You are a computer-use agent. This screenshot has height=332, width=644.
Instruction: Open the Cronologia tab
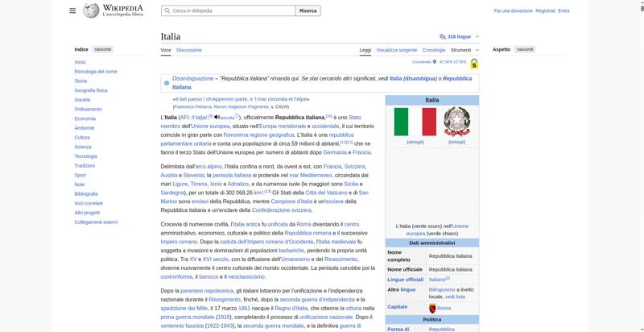[x=434, y=50]
